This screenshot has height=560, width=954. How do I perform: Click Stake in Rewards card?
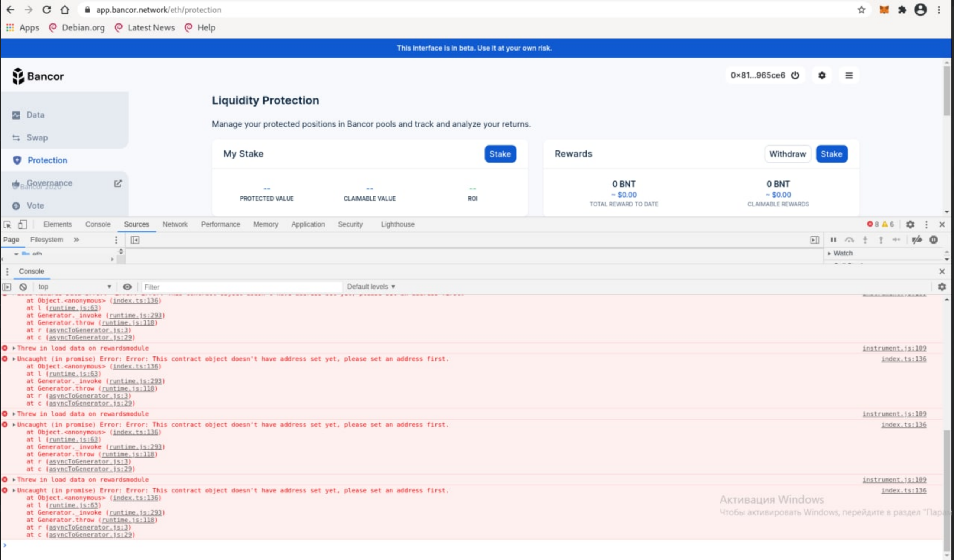831,154
